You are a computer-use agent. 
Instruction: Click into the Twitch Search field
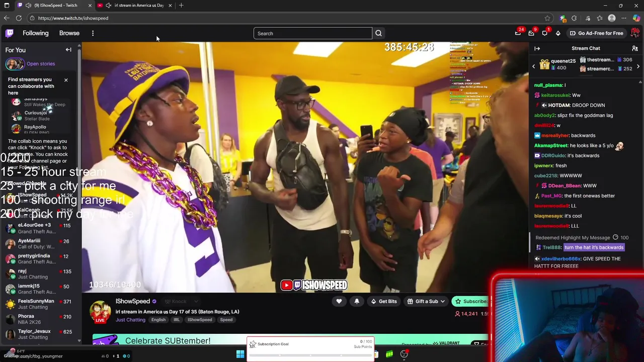click(312, 33)
